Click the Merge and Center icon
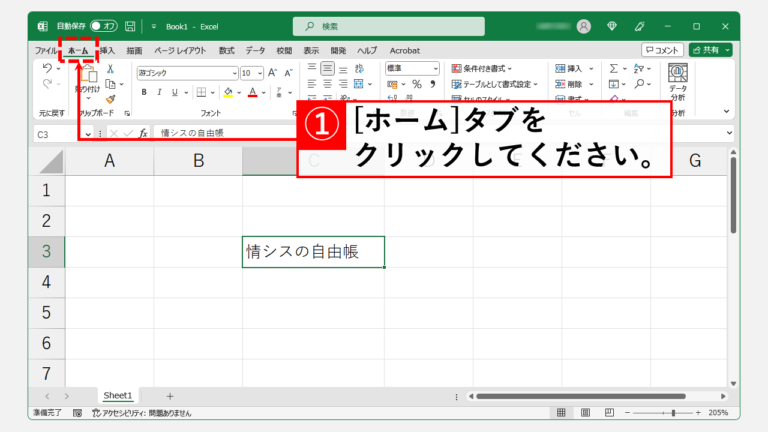The image size is (768, 432). tap(359, 84)
